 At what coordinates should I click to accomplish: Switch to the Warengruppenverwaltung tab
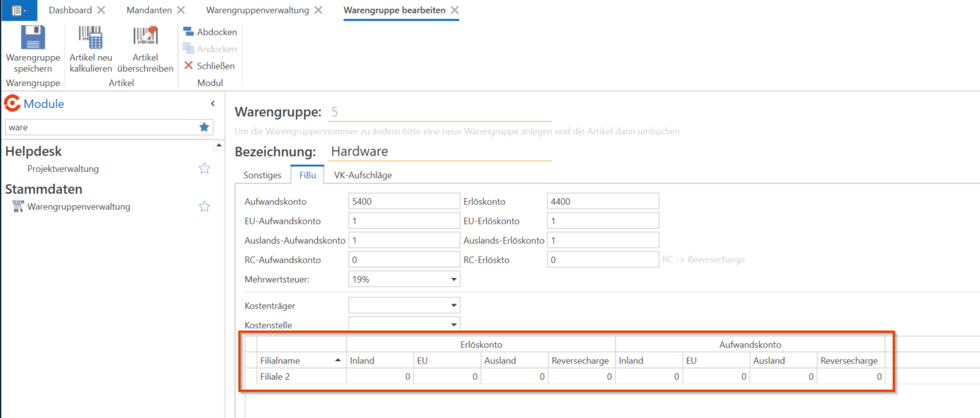click(258, 10)
